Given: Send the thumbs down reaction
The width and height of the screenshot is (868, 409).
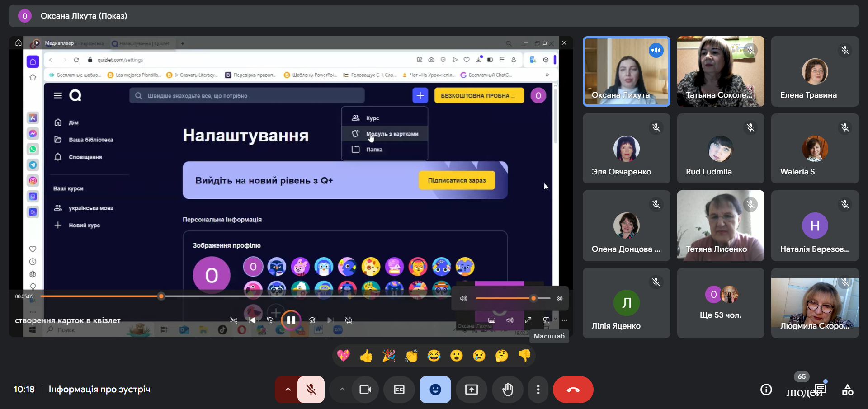Looking at the screenshot, I should coord(524,356).
